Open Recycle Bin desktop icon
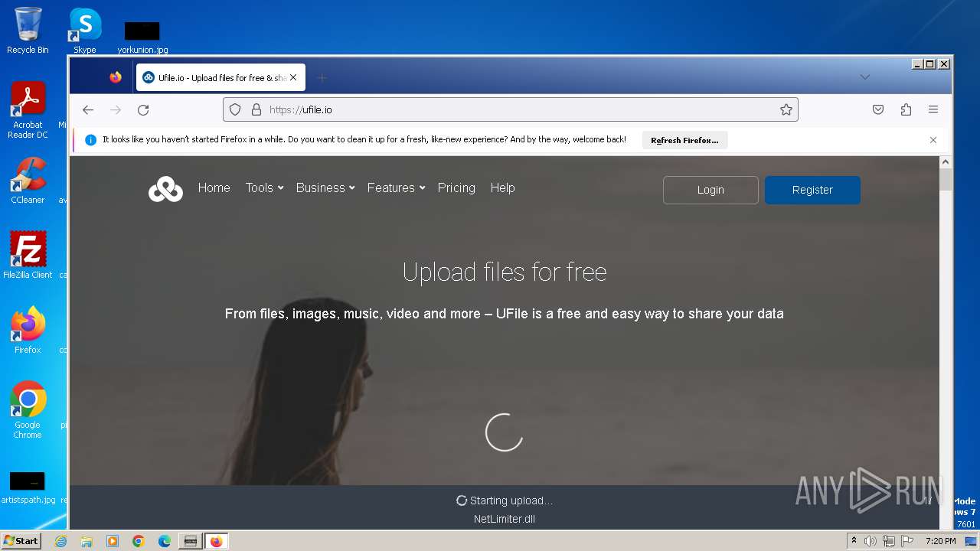Image resolution: width=980 pixels, height=551 pixels. pos(28,31)
